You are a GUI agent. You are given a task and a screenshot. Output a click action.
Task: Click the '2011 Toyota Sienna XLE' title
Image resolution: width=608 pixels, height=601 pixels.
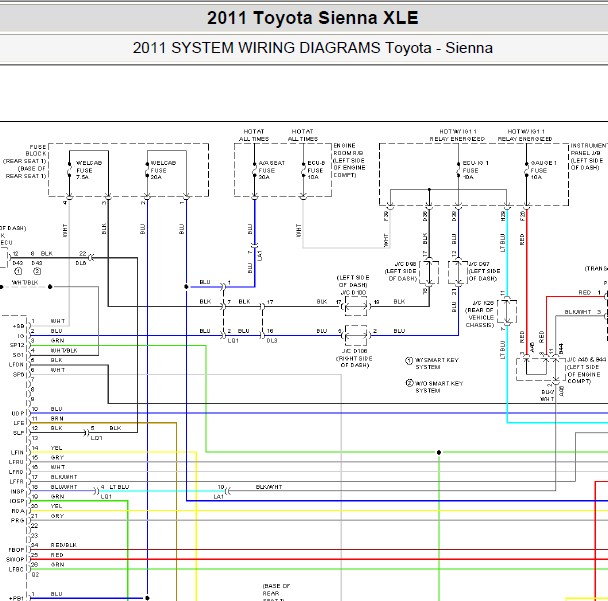coord(313,18)
